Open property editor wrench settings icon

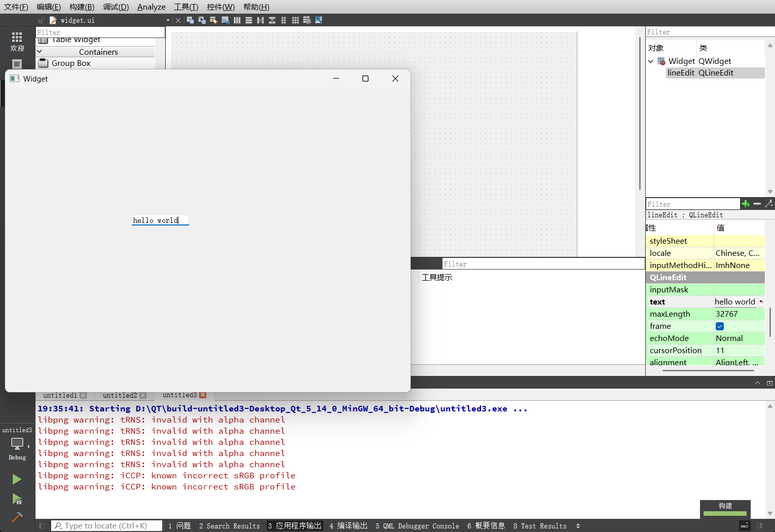769,204
